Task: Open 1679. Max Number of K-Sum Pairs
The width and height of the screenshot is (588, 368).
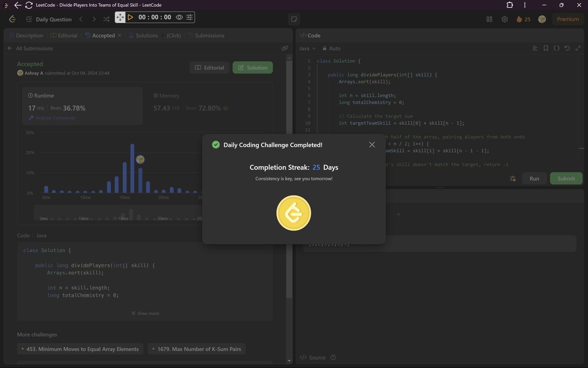Action: click(x=196, y=349)
